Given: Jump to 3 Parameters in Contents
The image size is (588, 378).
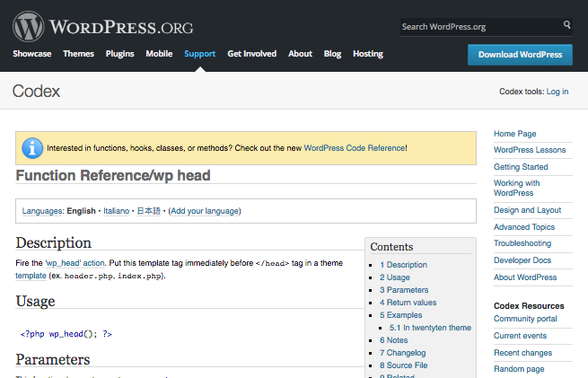Looking at the screenshot, I should pos(404,290).
